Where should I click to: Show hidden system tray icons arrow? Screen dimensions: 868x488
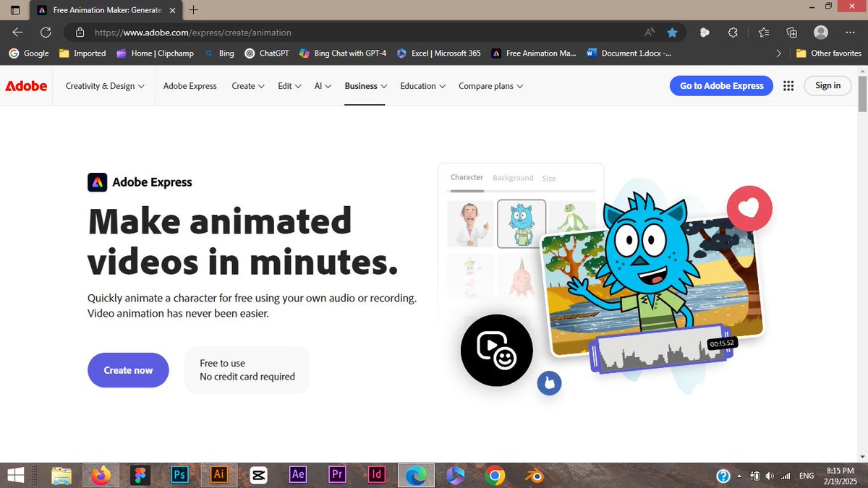(739, 476)
